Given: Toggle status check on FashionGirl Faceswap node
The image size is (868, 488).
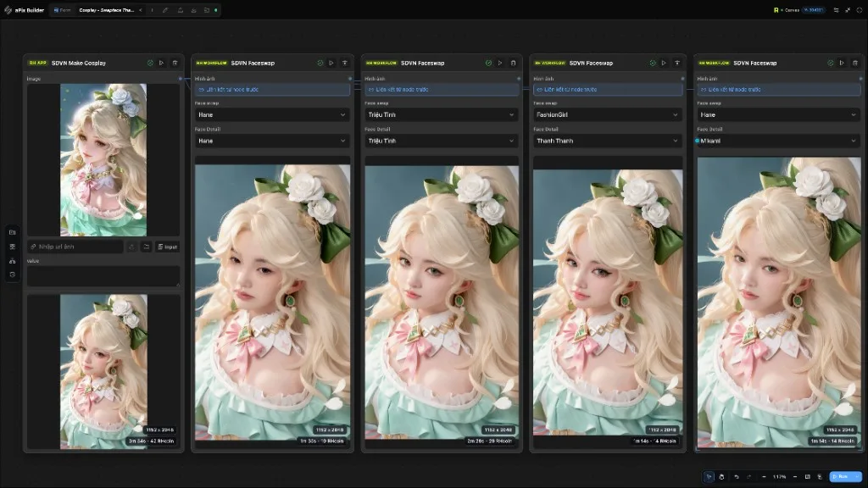Looking at the screenshot, I should click(653, 63).
